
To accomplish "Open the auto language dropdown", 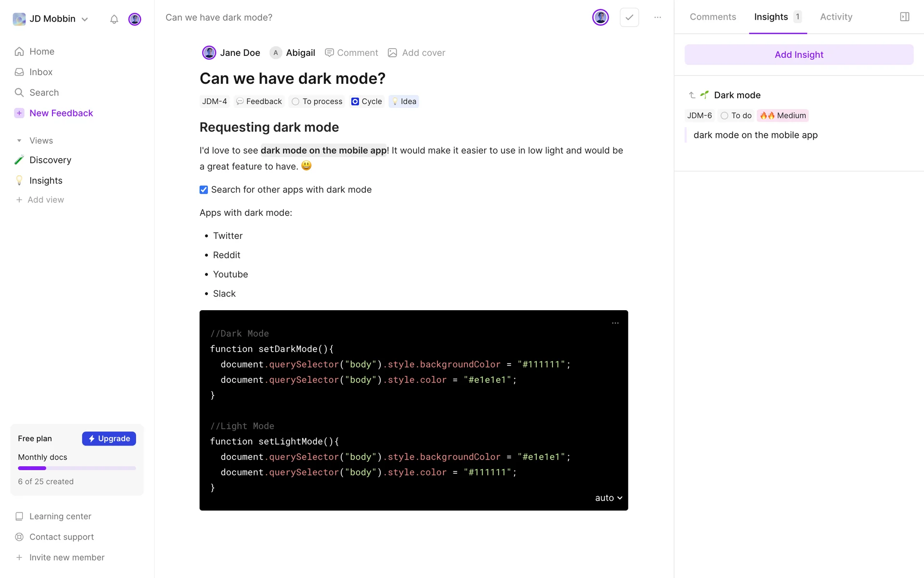I will pos(608,498).
